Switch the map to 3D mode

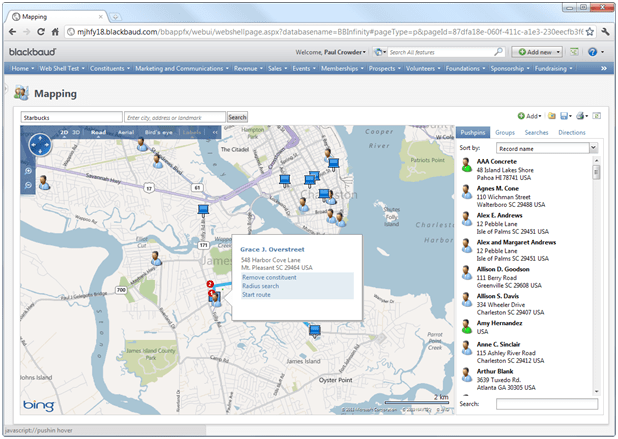point(76,132)
